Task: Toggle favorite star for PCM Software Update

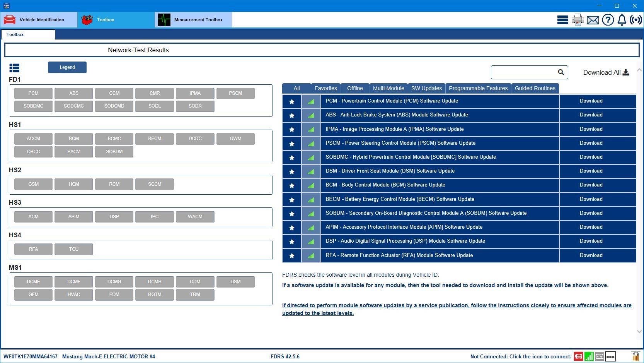Action: pos(292,101)
